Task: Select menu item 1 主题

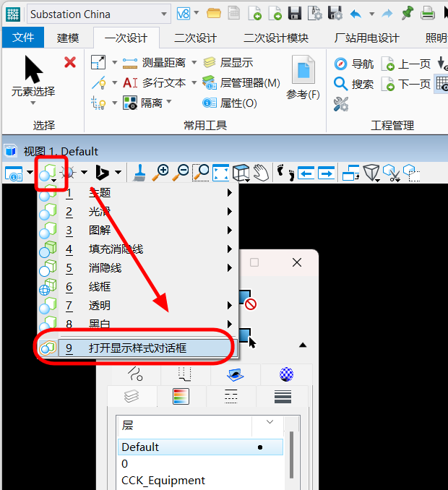Action: pyautogui.click(x=137, y=193)
